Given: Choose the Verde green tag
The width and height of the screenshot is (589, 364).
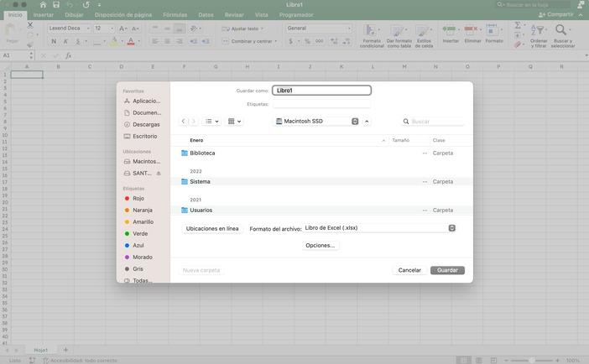Looking at the screenshot, I should [x=137, y=233].
